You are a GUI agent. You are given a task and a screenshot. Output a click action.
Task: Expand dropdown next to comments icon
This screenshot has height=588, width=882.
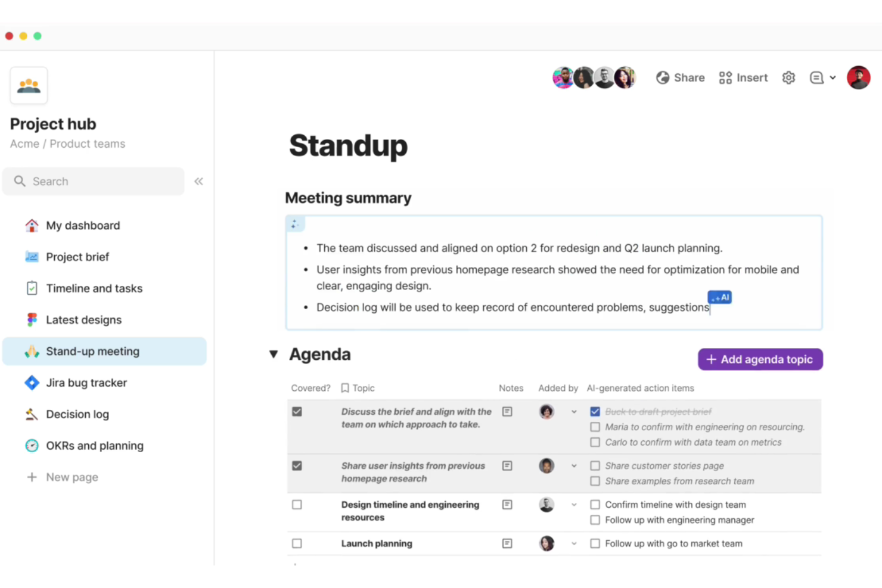(x=833, y=78)
